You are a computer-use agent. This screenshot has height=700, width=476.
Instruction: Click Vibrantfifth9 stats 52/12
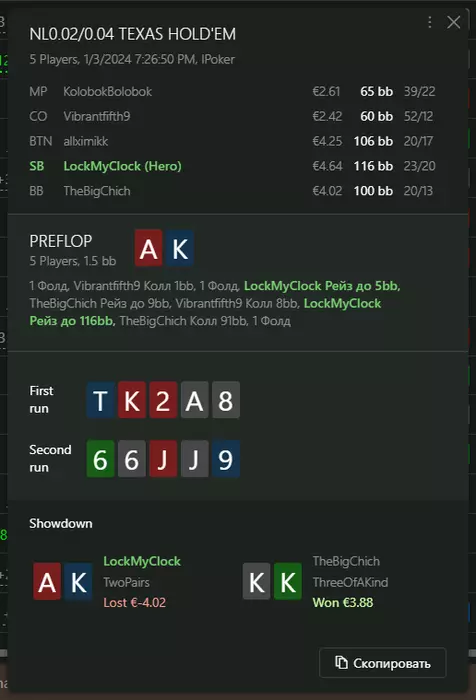click(418, 117)
